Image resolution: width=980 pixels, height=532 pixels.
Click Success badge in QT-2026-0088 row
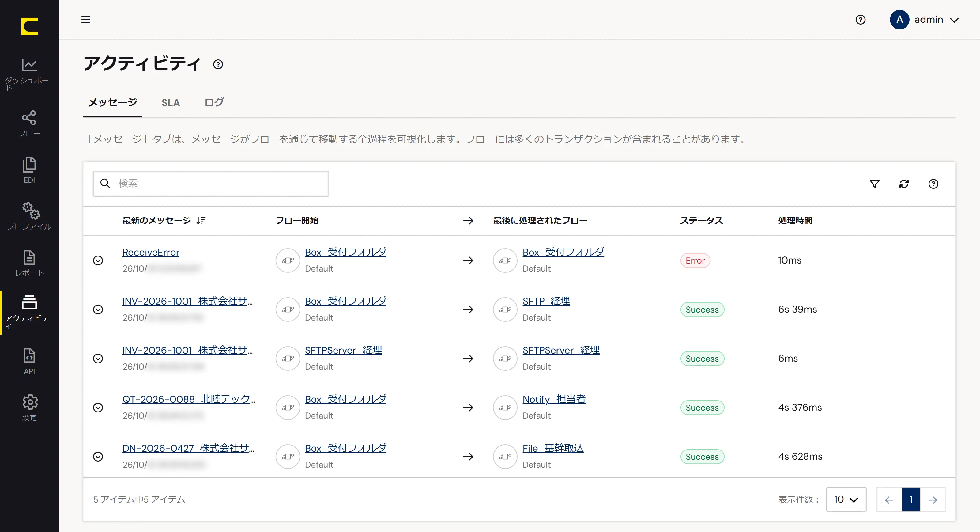point(702,408)
